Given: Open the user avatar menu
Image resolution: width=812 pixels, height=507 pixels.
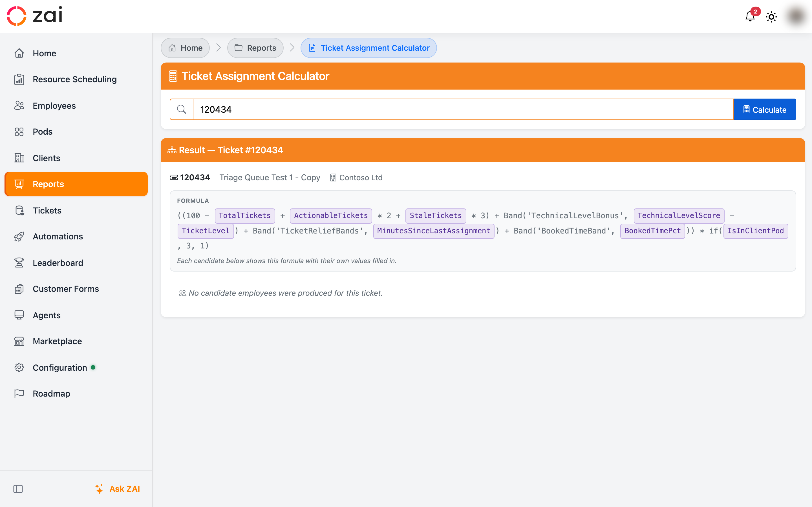Looking at the screenshot, I should [x=796, y=16].
